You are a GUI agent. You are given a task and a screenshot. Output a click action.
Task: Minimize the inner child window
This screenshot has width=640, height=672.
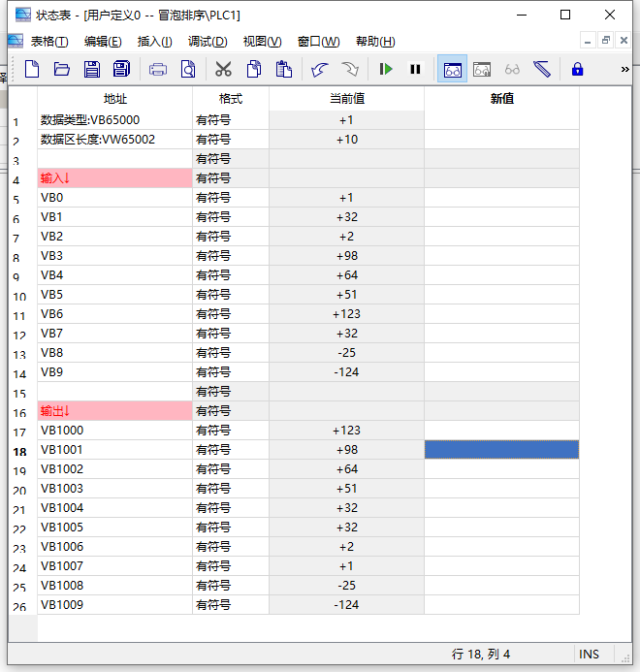pos(588,41)
